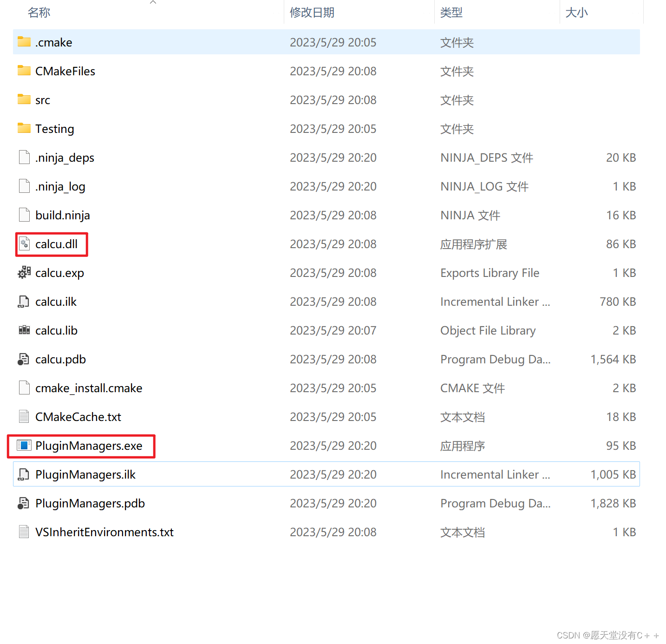The height and width of the screenshot is (644, 666).
Task: Click the CMAKE 文件 type cell
Action: coord(472,388)
